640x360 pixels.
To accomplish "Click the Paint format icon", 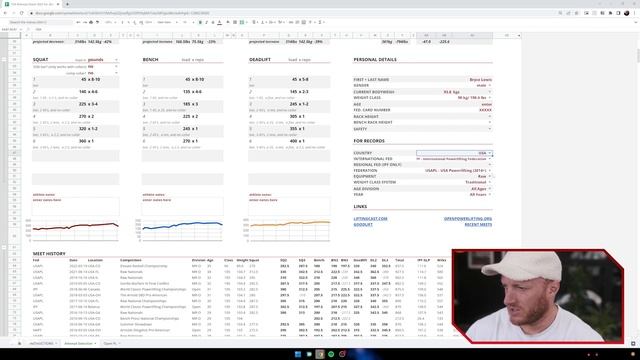I will tap(97, 22).
